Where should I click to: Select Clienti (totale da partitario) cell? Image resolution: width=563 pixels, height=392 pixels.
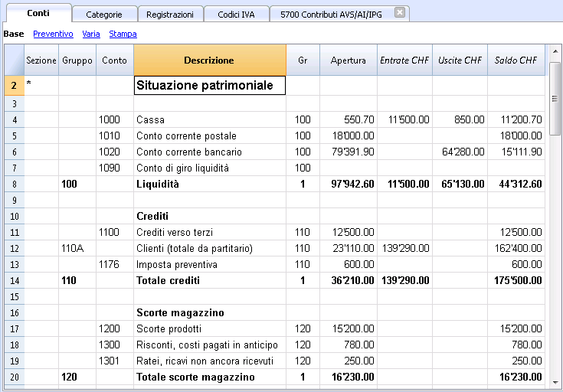(210, 248)
